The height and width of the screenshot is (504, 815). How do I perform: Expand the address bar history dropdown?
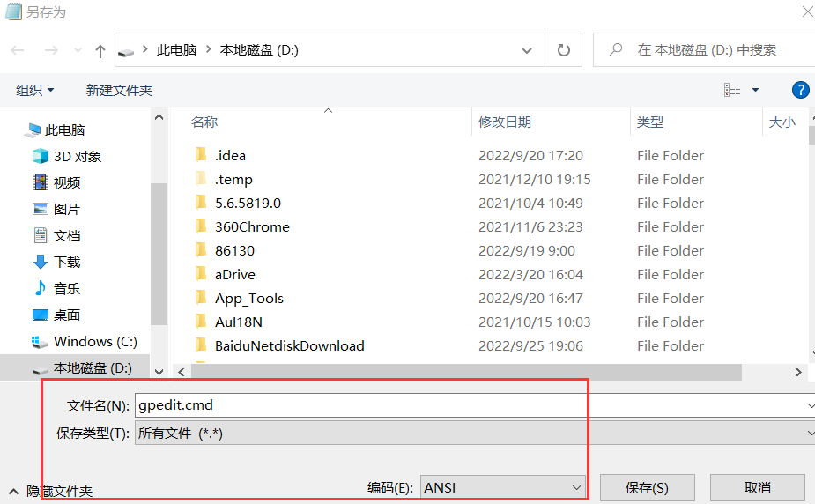pos(527,50)
